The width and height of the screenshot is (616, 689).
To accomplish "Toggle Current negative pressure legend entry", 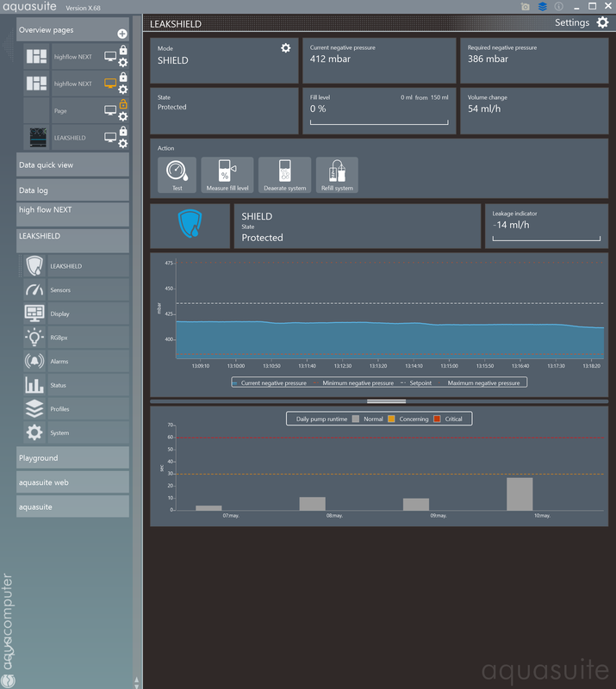I will pyautogui.click(x=270, y=383).
